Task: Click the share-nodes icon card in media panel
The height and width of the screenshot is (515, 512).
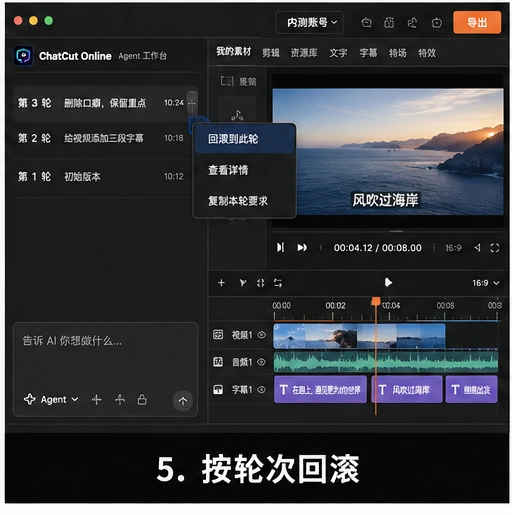Action: coord(237,115)
